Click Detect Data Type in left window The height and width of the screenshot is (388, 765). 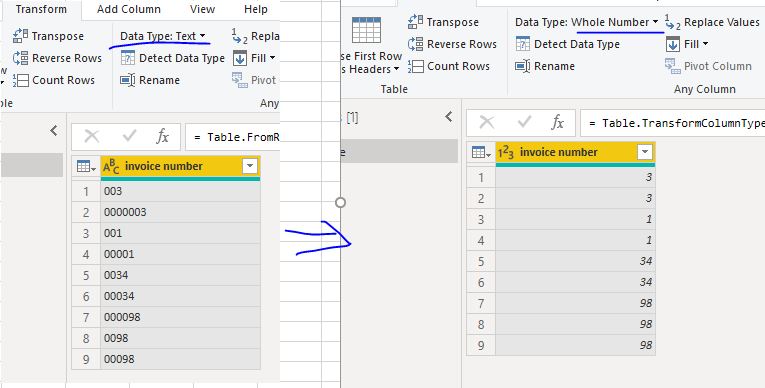point(172,58)
